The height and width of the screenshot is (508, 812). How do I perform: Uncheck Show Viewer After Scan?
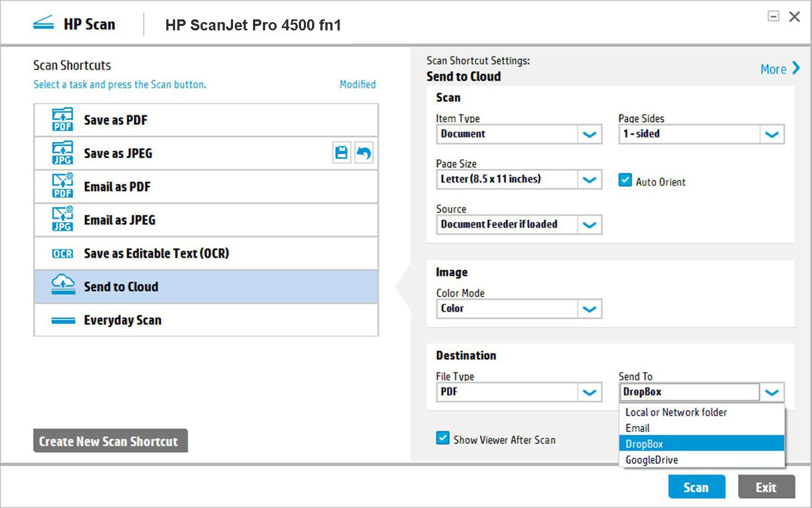click(x=442, y=438)
